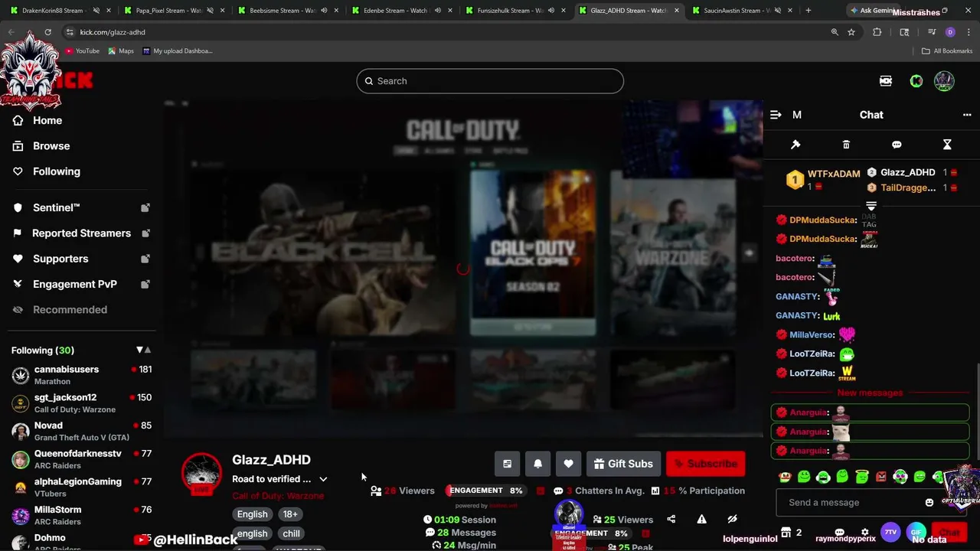This screenshot has height=551, width=980.
Task: Open the Maps bookmark
Action: tap(121, 51)
